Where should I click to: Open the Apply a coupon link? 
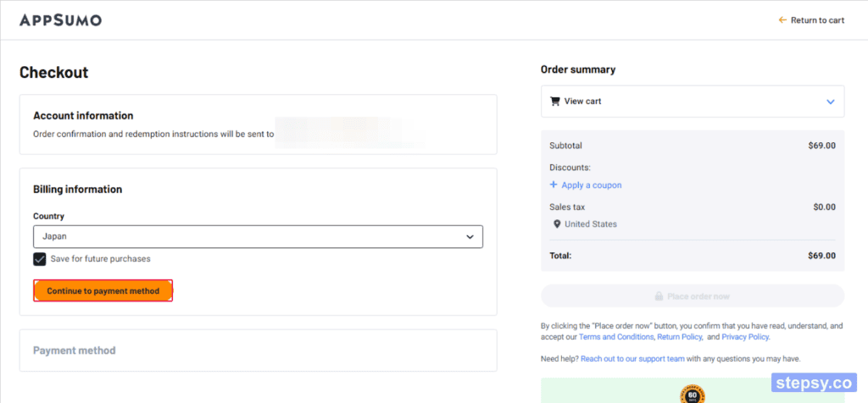(x=591, y=185)
